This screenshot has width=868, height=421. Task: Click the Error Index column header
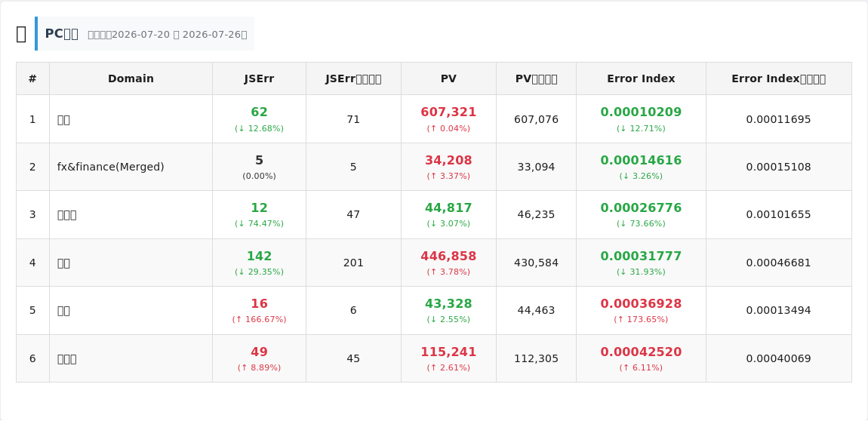point(641,78)
